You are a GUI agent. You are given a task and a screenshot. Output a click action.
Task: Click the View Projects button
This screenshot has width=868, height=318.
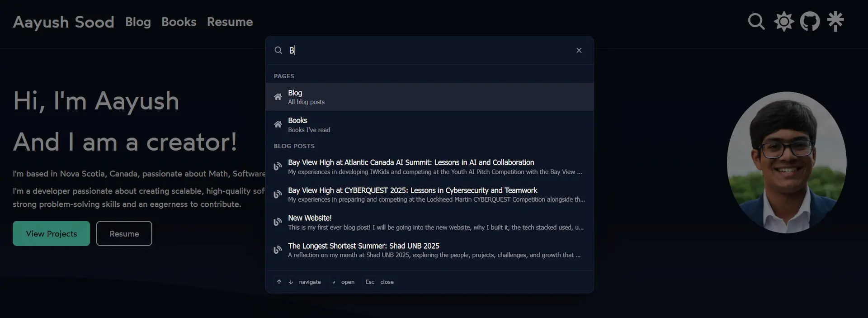(52, 233)
